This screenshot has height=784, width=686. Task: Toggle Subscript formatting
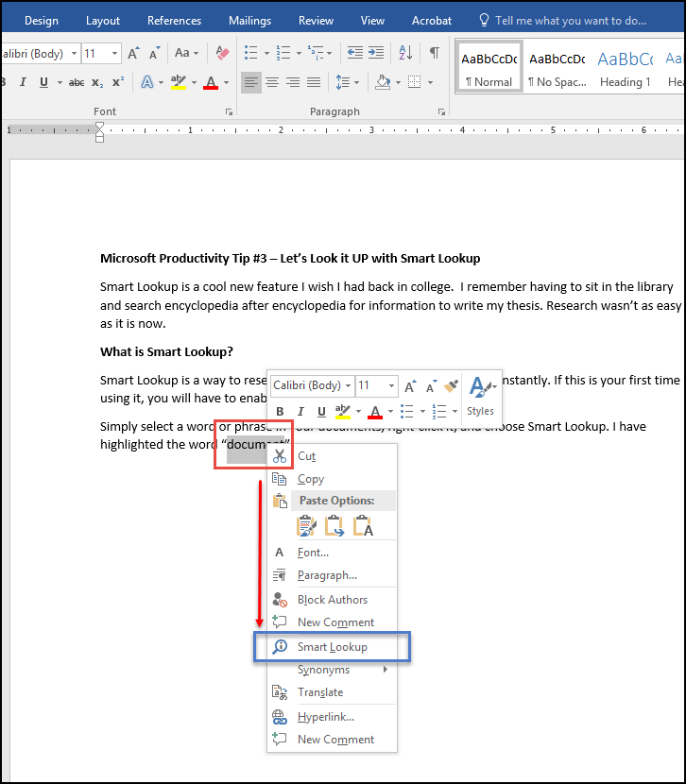click(x=97, y=82)
